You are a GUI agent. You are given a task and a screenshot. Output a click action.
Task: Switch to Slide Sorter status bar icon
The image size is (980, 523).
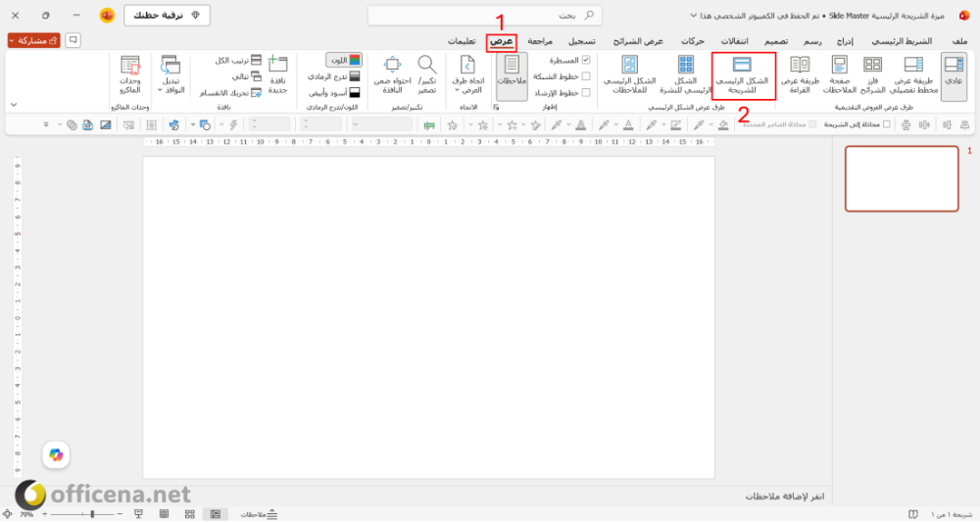pos(190,514)
